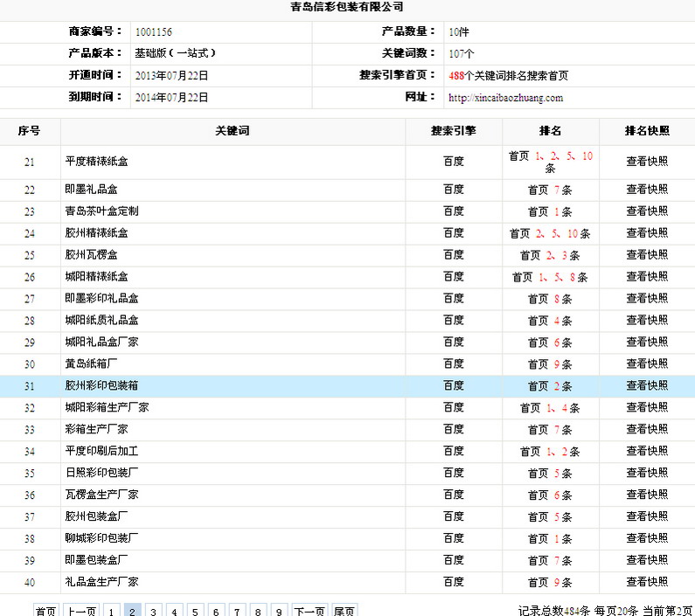This screenshot has width=695, height=616.
Task: Open page 1 in pagination
Action: (111, 612)
